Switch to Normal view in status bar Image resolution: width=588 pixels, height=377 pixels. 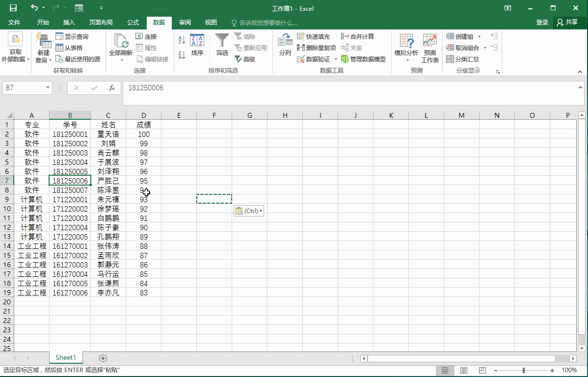coord(445,371)
